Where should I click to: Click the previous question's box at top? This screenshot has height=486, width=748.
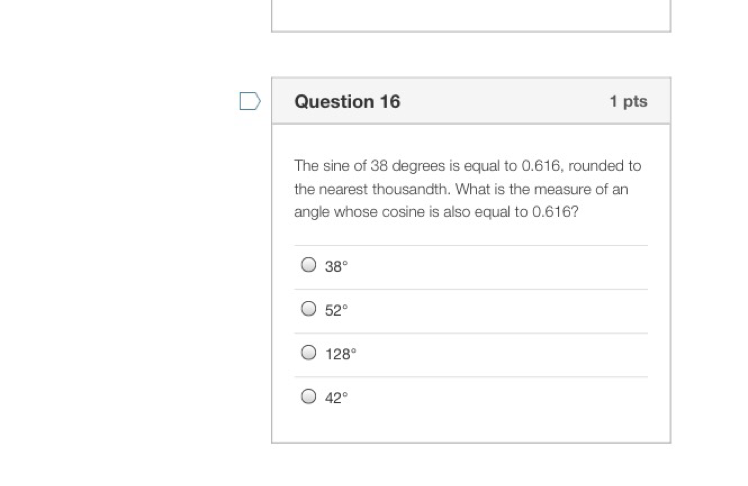470,15
